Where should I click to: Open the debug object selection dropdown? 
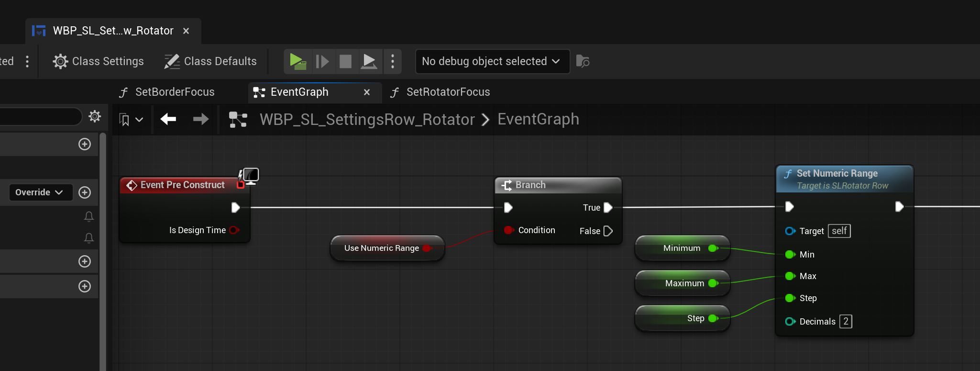point(492,61)
